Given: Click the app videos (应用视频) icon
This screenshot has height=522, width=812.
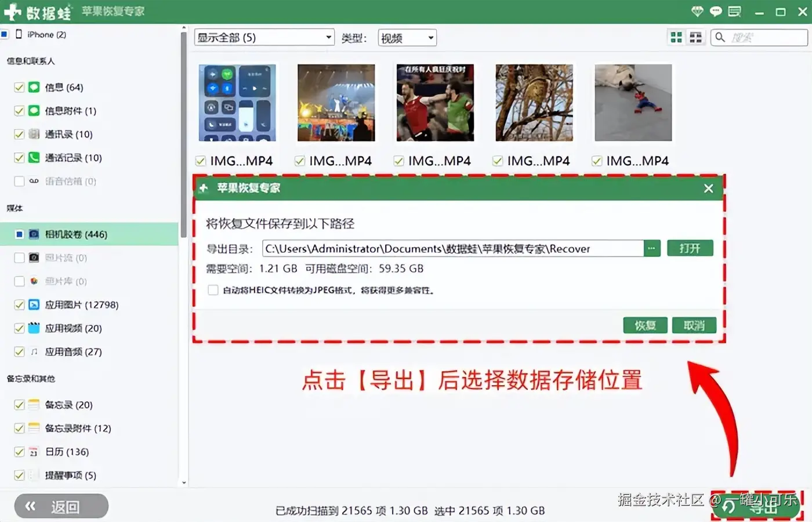Looking at the screenshot, I should click(34, 328).
